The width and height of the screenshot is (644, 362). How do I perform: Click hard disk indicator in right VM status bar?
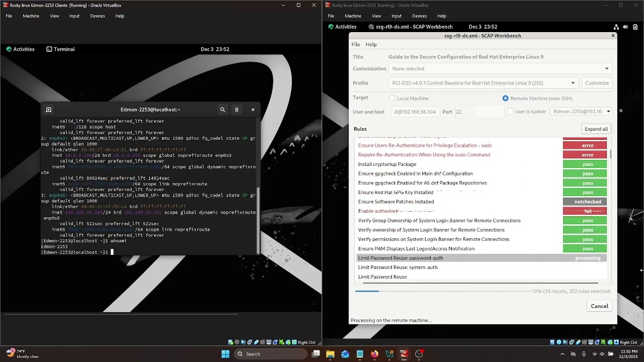tap(553, 342)
